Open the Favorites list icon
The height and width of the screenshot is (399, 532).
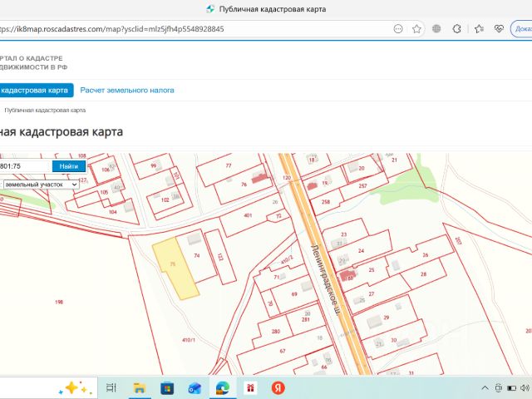479,29
